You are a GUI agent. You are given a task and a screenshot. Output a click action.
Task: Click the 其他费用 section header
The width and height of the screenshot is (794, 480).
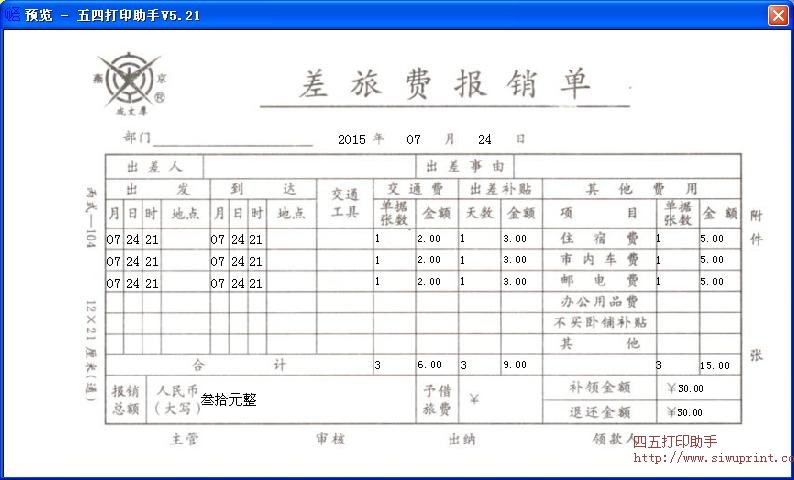click(x=642, y=189)
